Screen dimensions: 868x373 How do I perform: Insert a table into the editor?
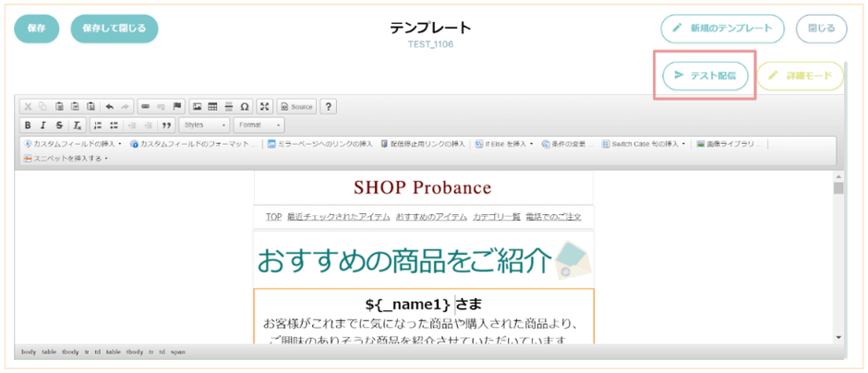212,106
